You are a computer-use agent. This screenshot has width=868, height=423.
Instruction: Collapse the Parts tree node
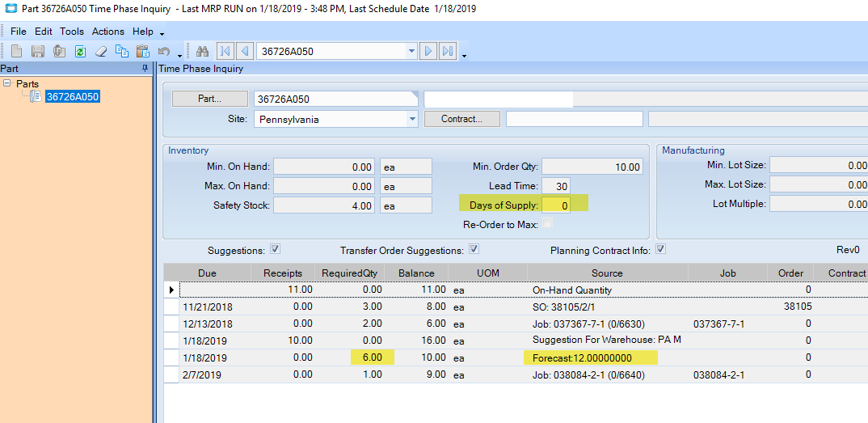tap(7, 83)
